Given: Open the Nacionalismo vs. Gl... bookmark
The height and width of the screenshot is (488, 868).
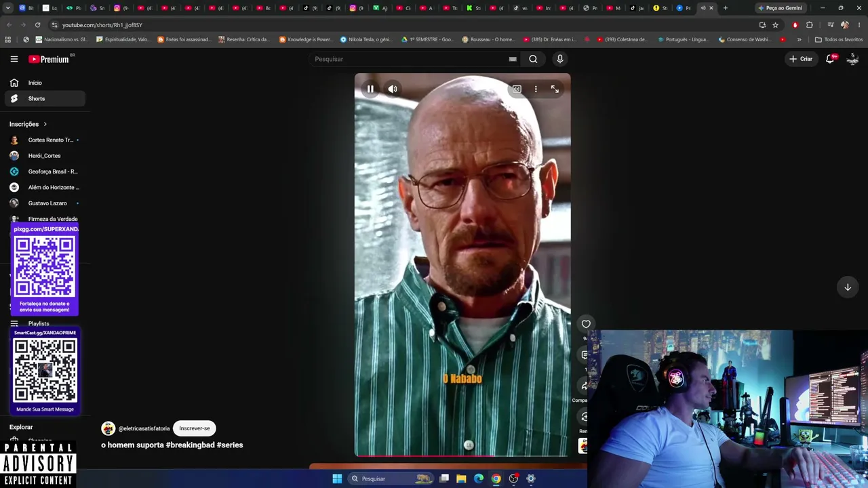Looking at the screenshot, I should coord(62,39).
